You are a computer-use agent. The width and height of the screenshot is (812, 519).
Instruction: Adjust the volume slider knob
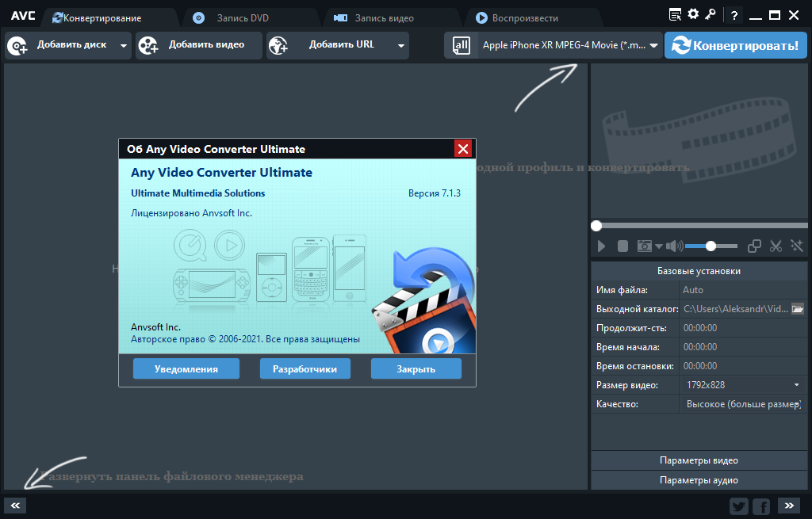point(711,246)
